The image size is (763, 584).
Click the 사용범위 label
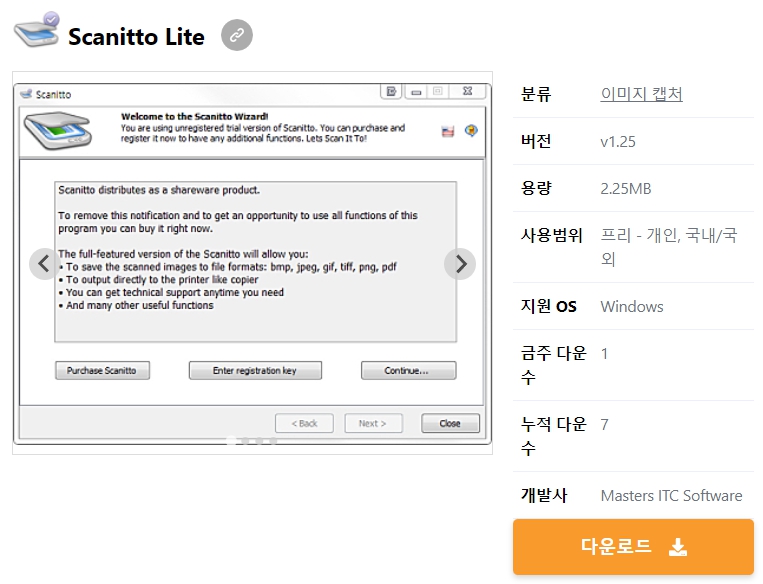click(x=551, y=235)
